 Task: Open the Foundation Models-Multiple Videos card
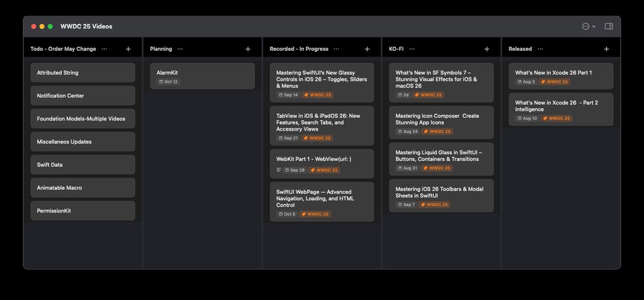(x=82, y=118)
